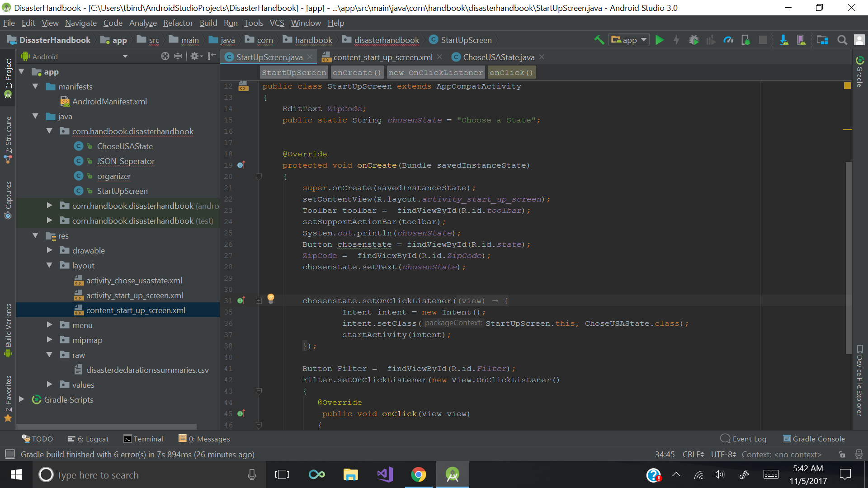Collapse the raw folder in tree
Viewport: 868px width, 488px height.
coord(49,355)
